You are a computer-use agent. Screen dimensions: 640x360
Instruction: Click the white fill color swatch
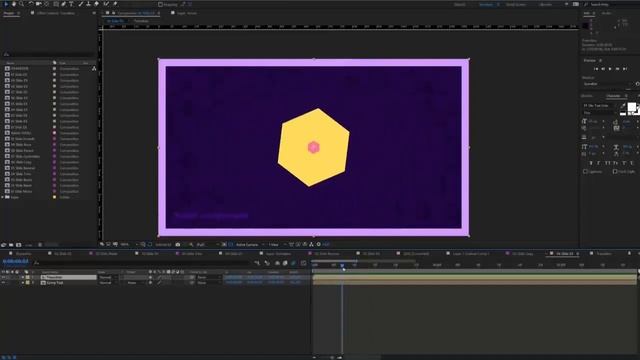(x=631, y=107)
